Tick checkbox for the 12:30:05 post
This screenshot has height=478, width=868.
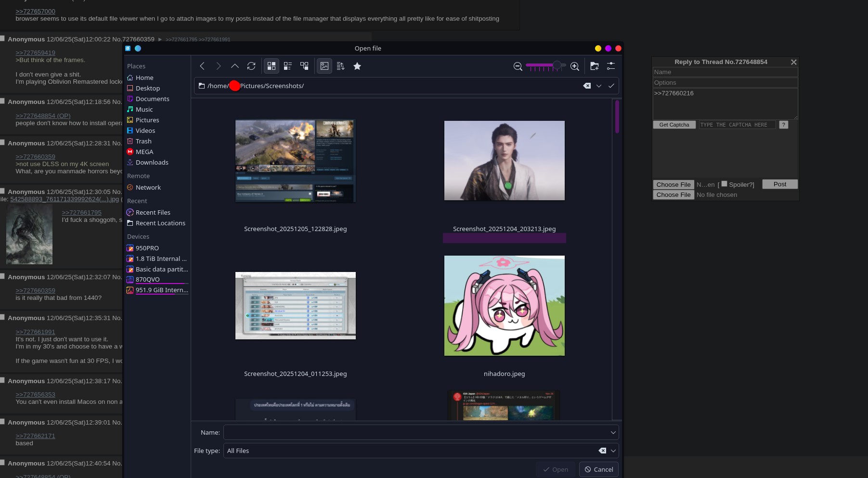coord(3,191)
